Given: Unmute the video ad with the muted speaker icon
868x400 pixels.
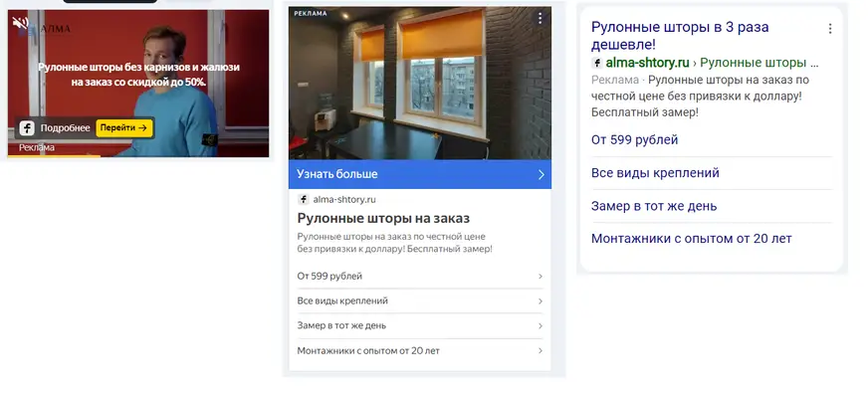Looking at the screenshot, I should tap(21, 23).
